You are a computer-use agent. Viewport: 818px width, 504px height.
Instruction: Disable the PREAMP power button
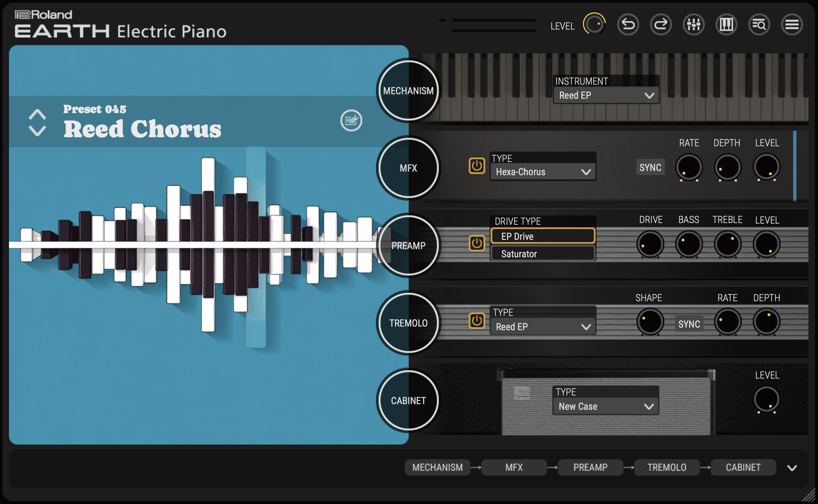(477, 243)
